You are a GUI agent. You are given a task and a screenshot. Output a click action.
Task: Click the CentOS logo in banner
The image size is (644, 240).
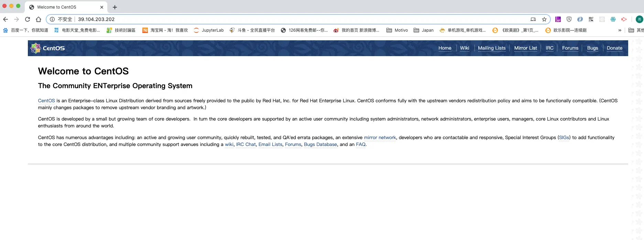pyautogui.click(x=48, y=48)
